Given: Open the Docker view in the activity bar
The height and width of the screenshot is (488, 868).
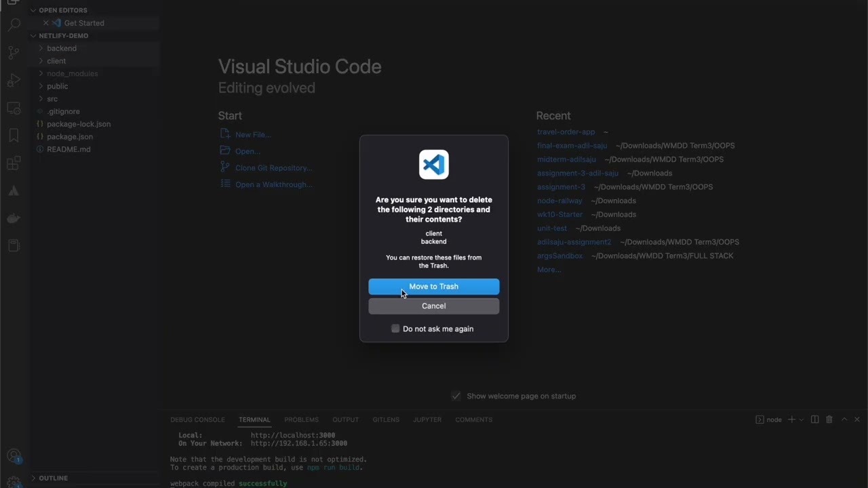Looking at the screenshot, I should pyautogui.click(x=14, y=218).
